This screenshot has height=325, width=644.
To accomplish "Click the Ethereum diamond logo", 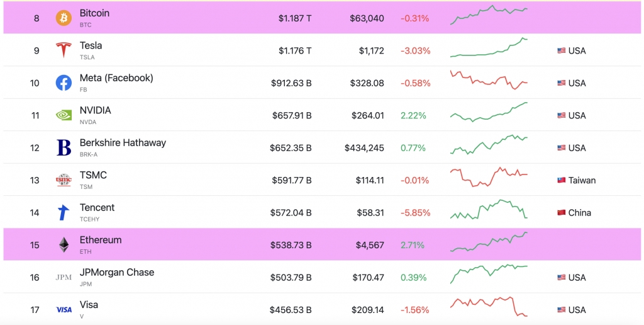I will click(64, 245).
